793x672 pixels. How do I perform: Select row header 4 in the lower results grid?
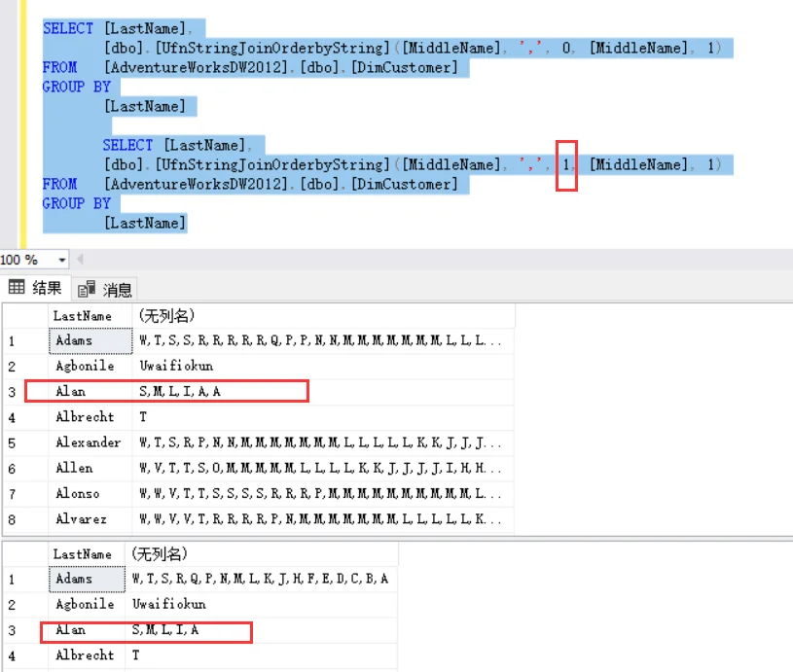click(25, 655)
